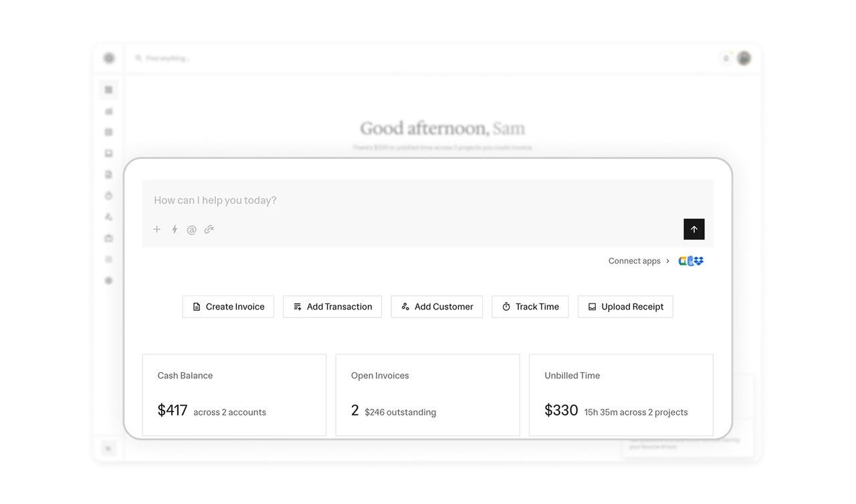Click "15h 35m across 2 projects" text

pyautogui.click(x=636, y=412)
